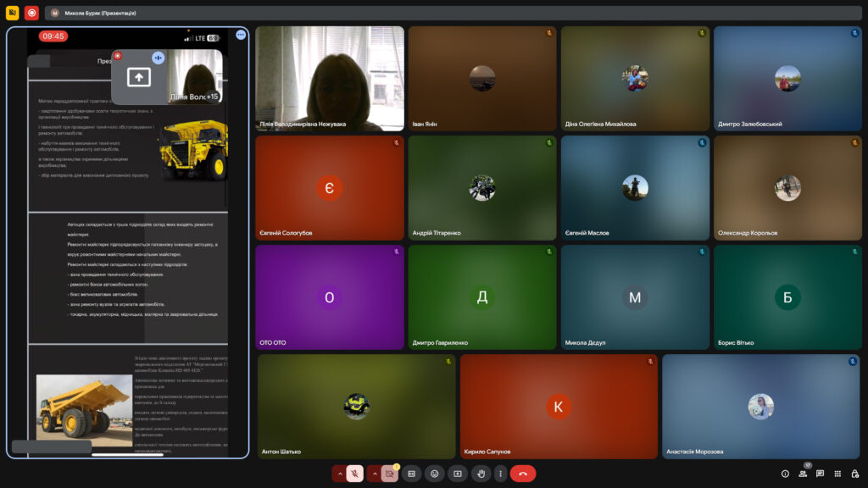Click the name label Борис Вітько
Viewport: 868px width, 488px height.
pyautogui.click(x=736, y=343)
